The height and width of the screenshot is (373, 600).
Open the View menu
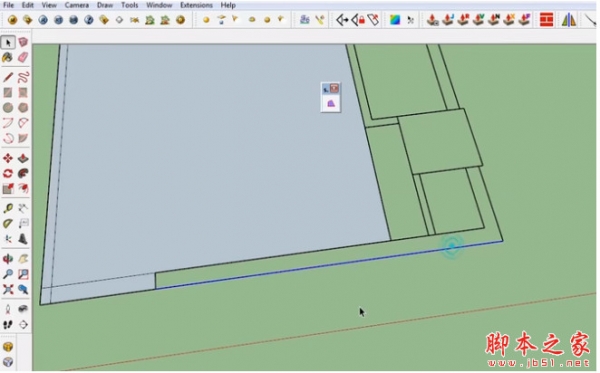click(49, 5)
